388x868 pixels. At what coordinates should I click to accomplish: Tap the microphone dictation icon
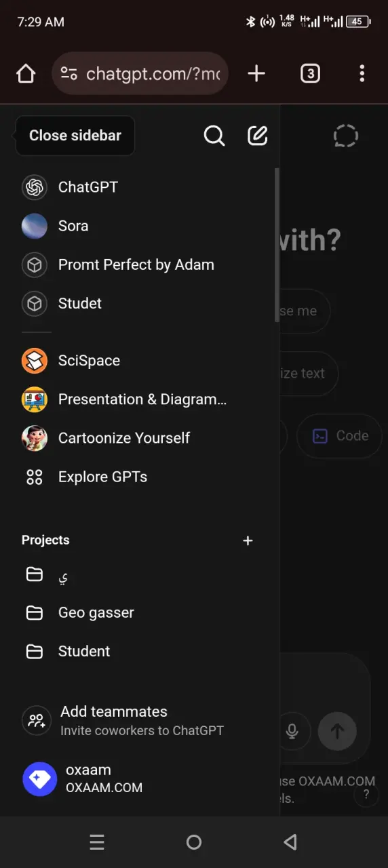292,732
